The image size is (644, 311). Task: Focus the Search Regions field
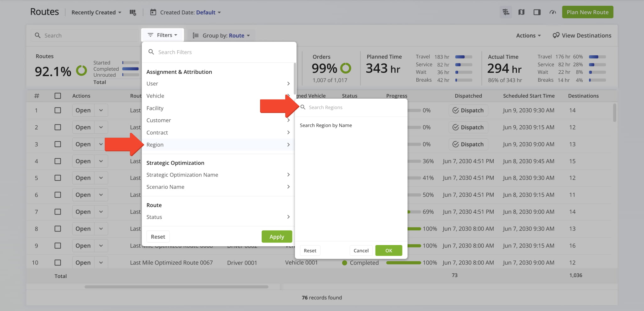coord(352,107)
